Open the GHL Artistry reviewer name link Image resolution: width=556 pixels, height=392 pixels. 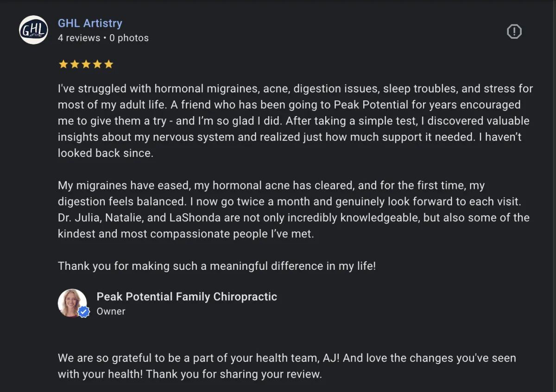tap(90, 23)
